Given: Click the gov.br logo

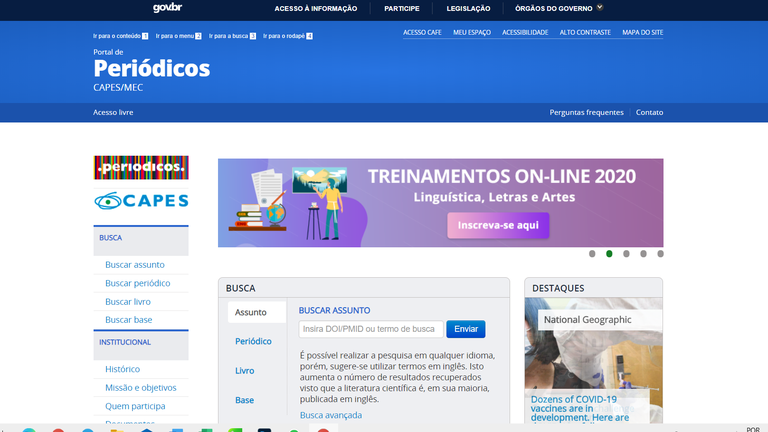Looking at the screenshot, I should click(167, 8).
